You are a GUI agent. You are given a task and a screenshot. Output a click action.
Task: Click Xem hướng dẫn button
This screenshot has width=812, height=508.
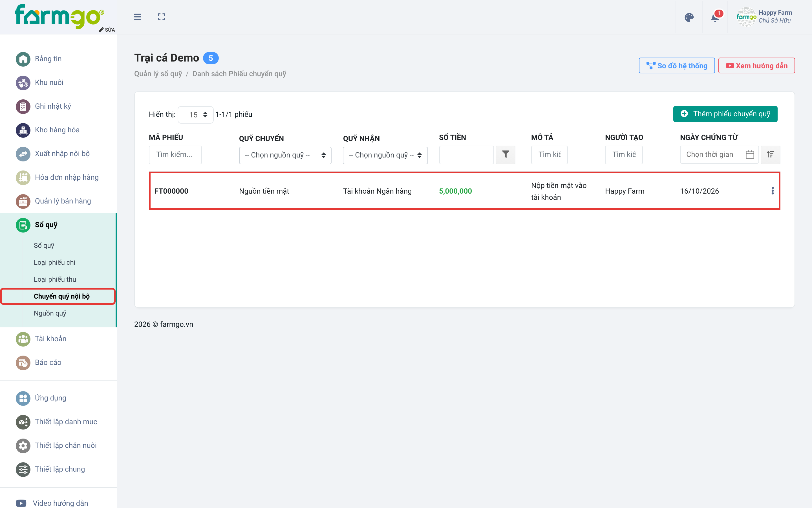tap(756, 65)
